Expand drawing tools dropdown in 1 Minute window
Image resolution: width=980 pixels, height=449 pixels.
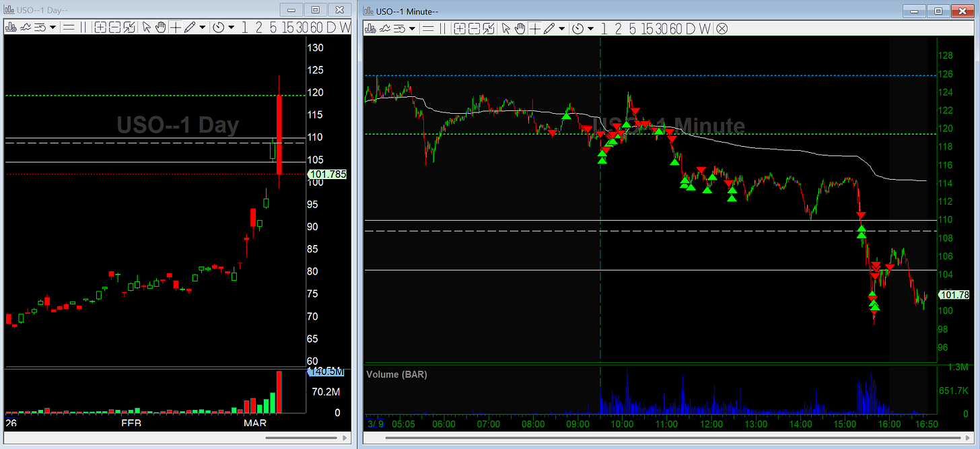pos(562,28)
